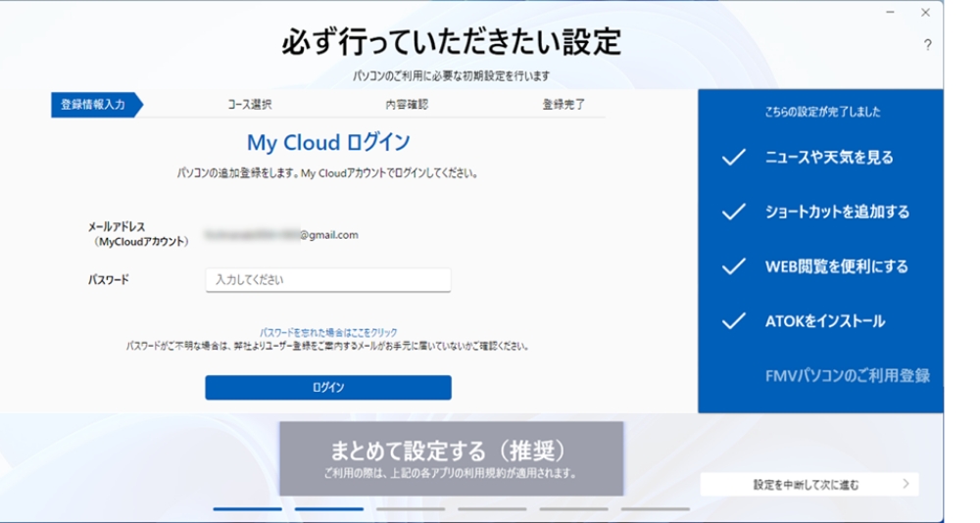Click 設定を中断して次に進む button
Viewport: 980px width, 523px height.
pos(809,484)
